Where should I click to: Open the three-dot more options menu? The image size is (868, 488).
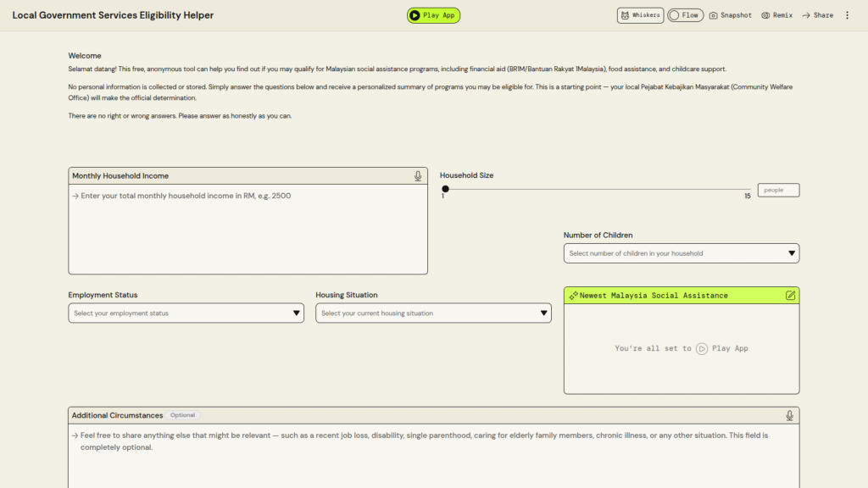coord(847,15)
